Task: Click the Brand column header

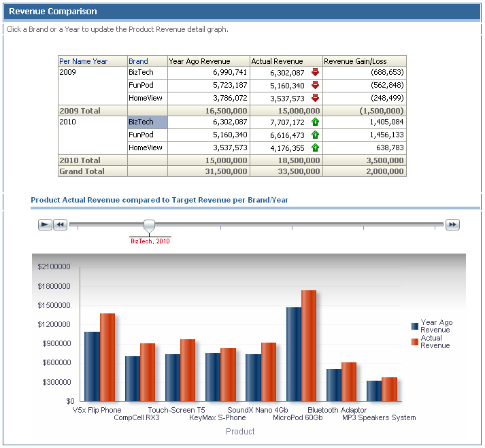Action: (138, 61)
